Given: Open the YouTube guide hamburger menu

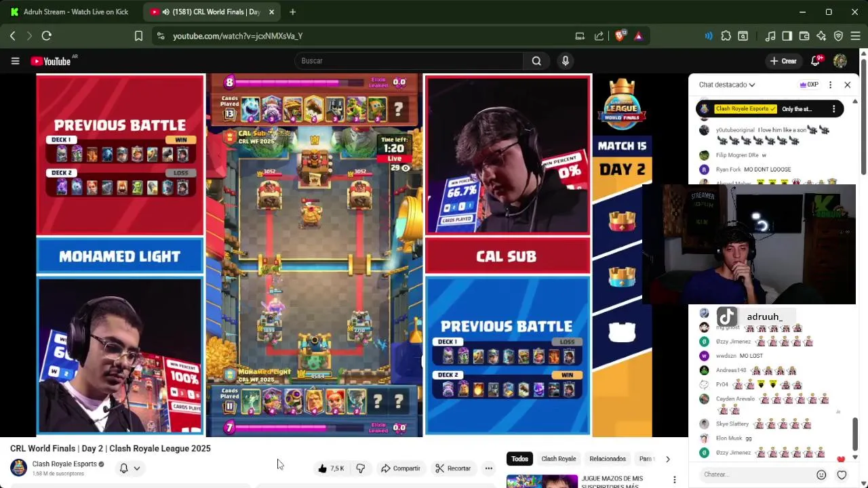Looking at the screenshot, I should coord(15,61).
